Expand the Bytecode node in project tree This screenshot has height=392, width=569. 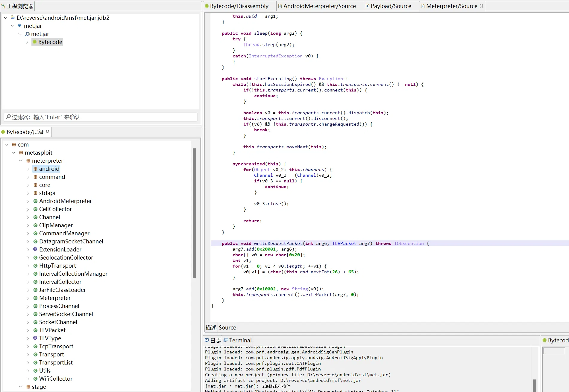tap(27, 42)
